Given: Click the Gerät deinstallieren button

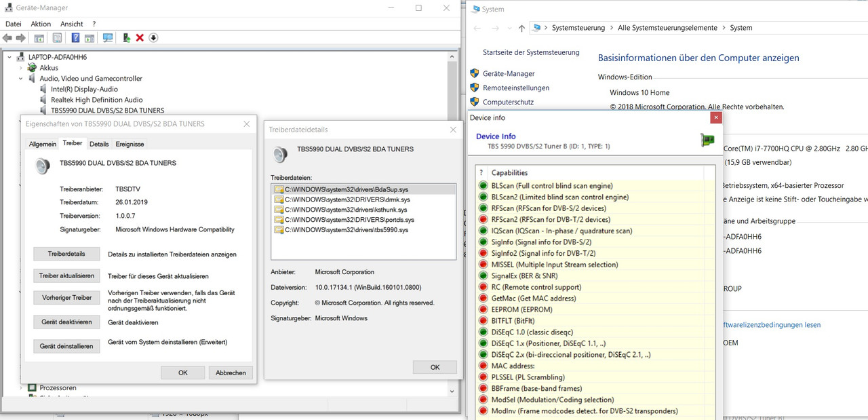Looking at the screenshot, I should click(x=66, y=346).
